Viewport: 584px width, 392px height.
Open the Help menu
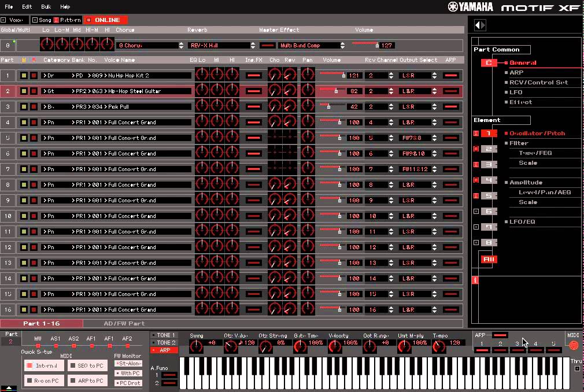point(65,7)
